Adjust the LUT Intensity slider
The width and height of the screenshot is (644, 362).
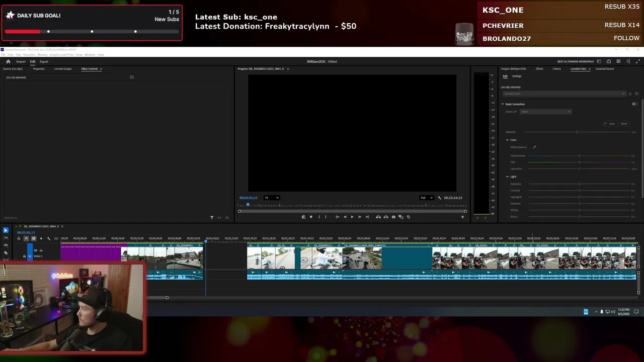coord(577,132)
